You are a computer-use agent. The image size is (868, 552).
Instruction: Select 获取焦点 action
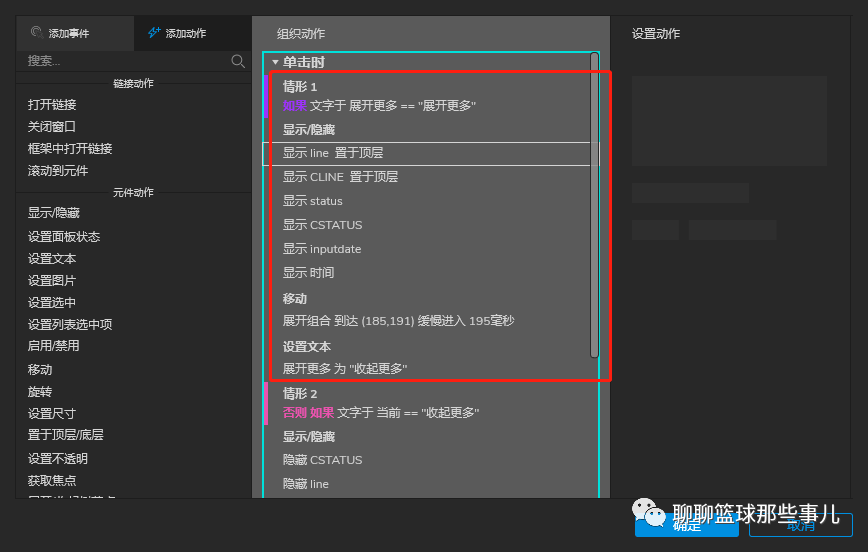coord(51,481)
